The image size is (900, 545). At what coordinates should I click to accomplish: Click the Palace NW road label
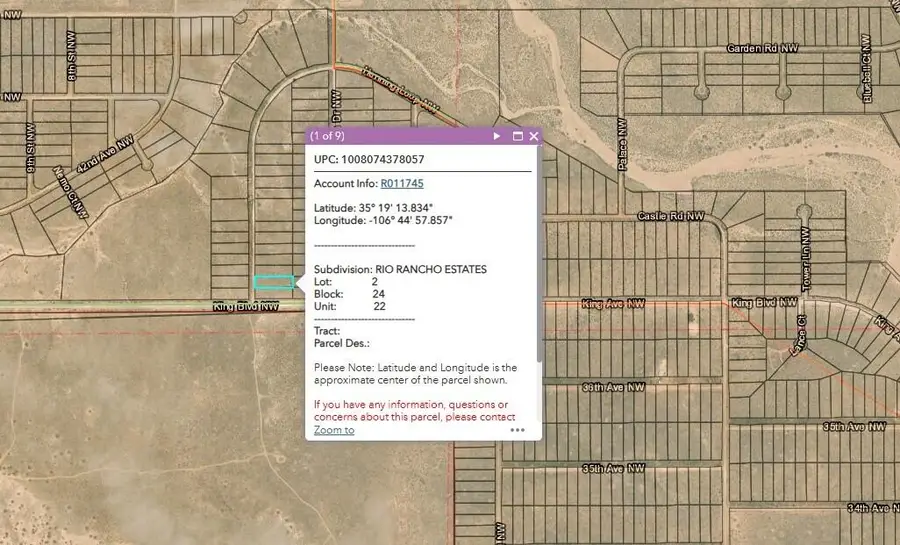[x=623, y=145]
